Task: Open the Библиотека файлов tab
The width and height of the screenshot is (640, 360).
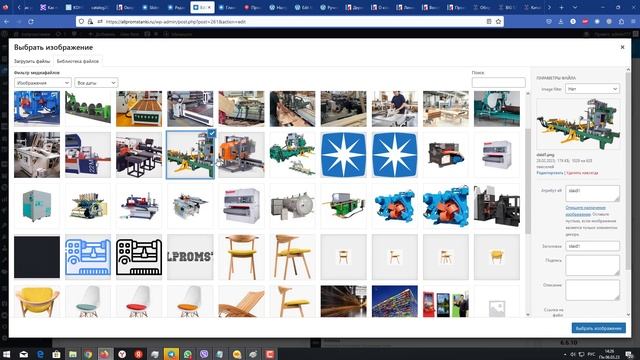Action: pos(78,61)
